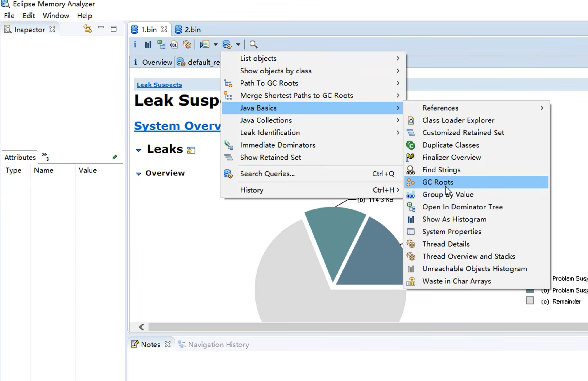The height and width of the screenshot is (381, 588).
Task: Open the OQL query editor icon
Action: (x=174, y=45)
